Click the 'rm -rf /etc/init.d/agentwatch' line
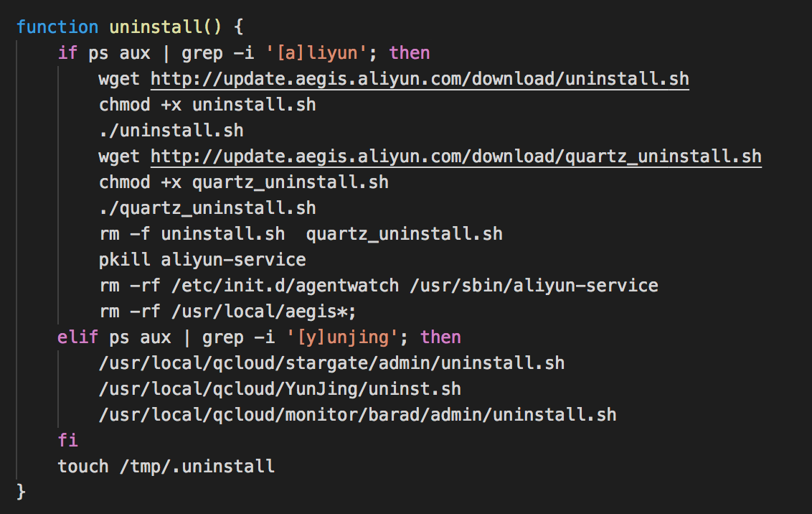 point(379,286)
